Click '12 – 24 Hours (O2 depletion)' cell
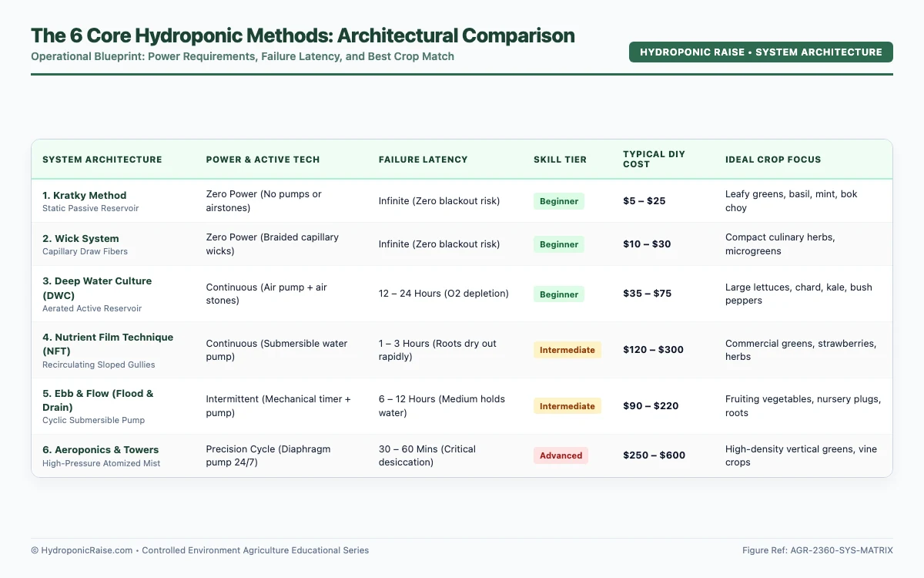The image size is (924, 578). click(444, 294)
